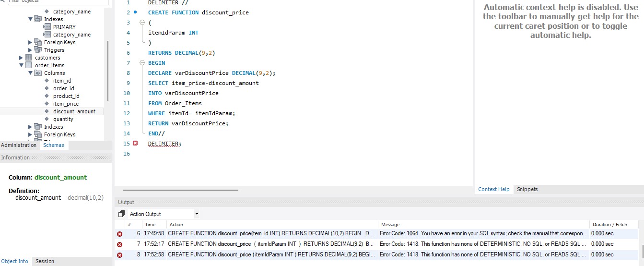Select the product_id column
This screenshot has width=644, height=266.
point(66,96)
